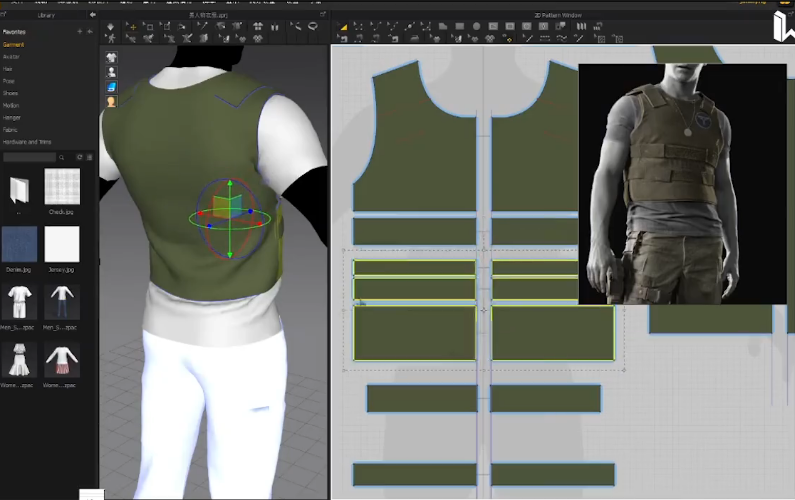Open Hardware and Trims library category
This screenshot has height=500, width=795.
coord(27,142)
